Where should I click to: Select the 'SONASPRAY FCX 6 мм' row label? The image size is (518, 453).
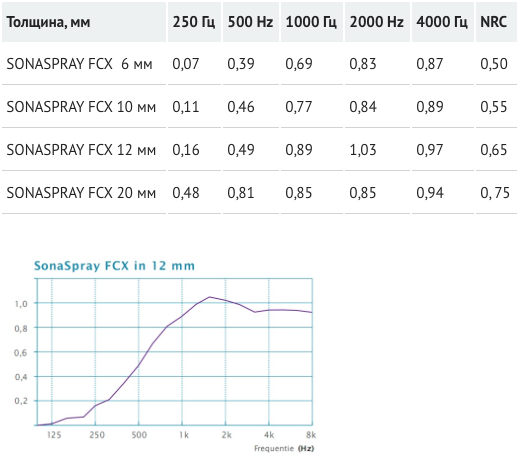tap(79, 64)
